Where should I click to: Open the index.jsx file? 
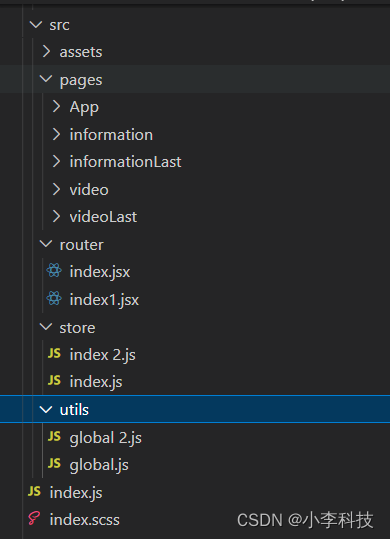[x=100, y=272]
